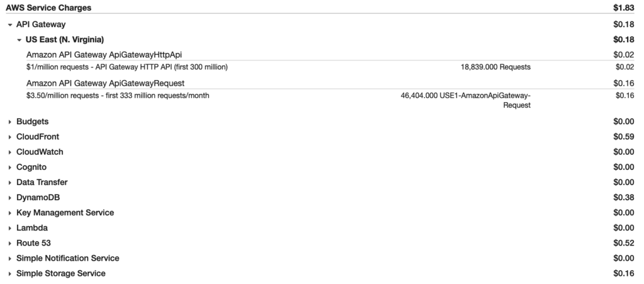The height and width of the screenshot is (284, 644).
Task: Collapse the API Gateway section arrow
Action: (10, 25)
